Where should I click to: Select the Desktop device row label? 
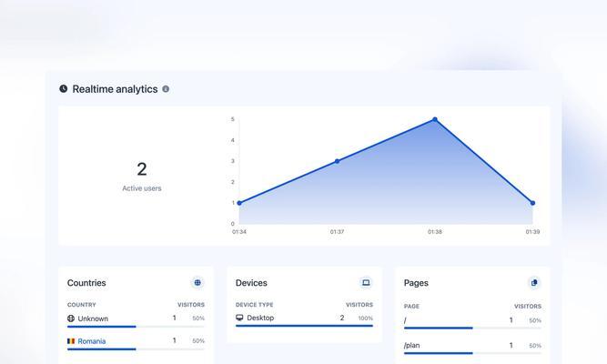(x=260, y=318)
